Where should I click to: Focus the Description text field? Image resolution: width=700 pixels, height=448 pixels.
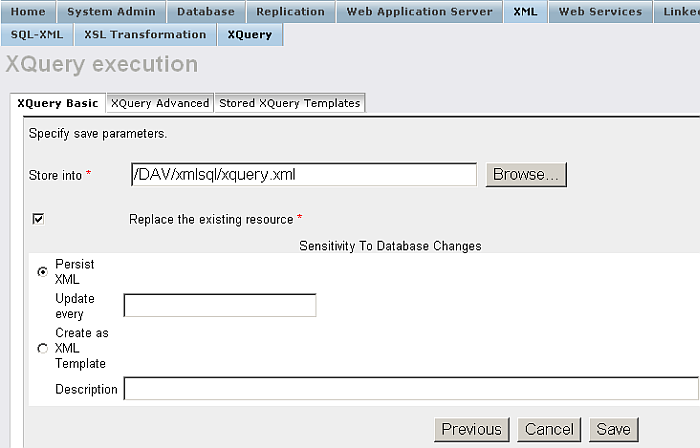(x=411, y=389)
